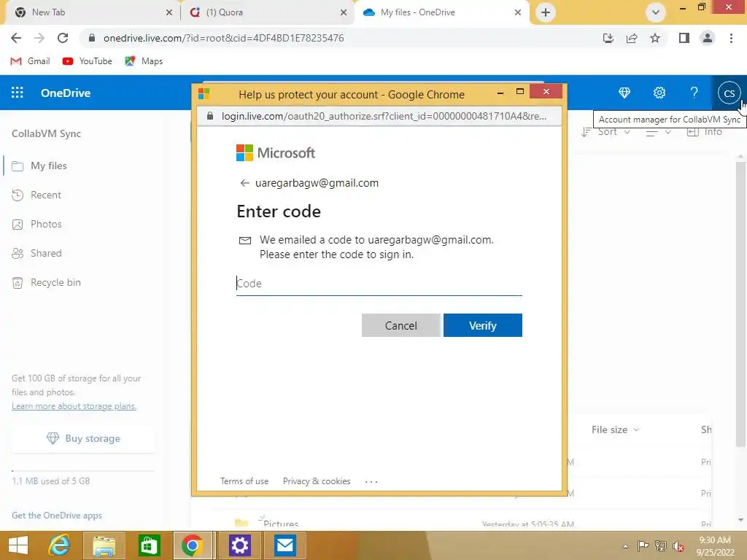
Task: Open File Explorer from the taskbar
Action: click(x=104, y=545)
